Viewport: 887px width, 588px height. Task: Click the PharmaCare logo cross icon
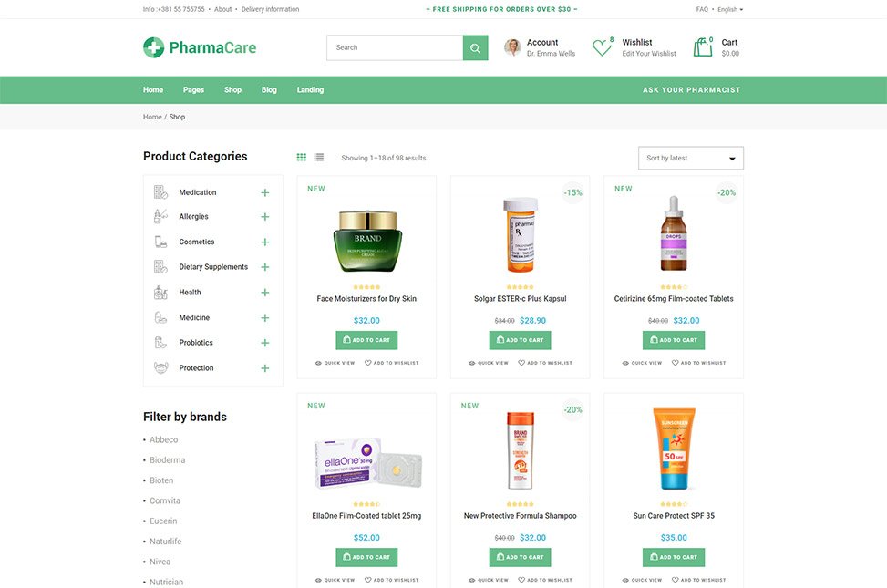coord(153,47)
